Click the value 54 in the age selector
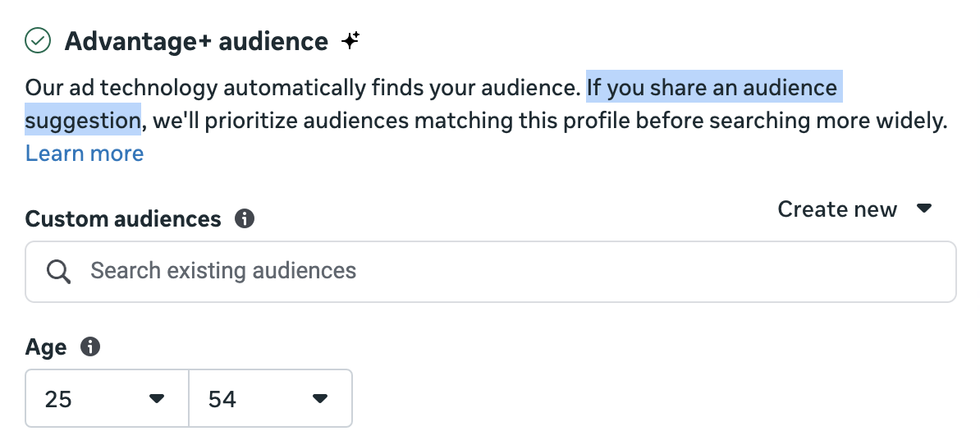 point(222,399)
